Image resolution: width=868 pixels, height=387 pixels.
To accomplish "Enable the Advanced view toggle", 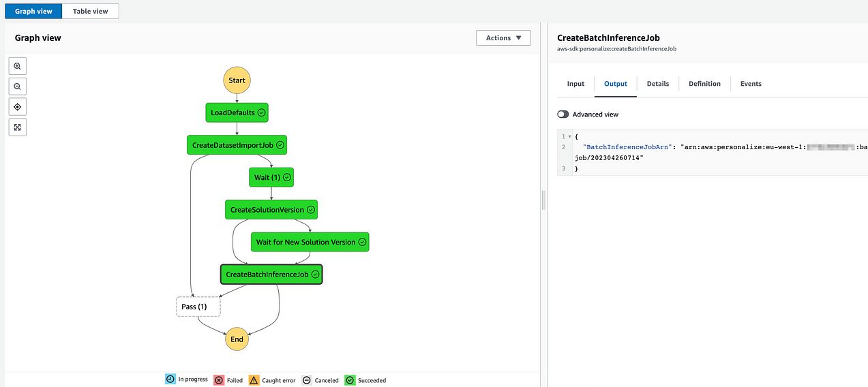I will [563, 114].
